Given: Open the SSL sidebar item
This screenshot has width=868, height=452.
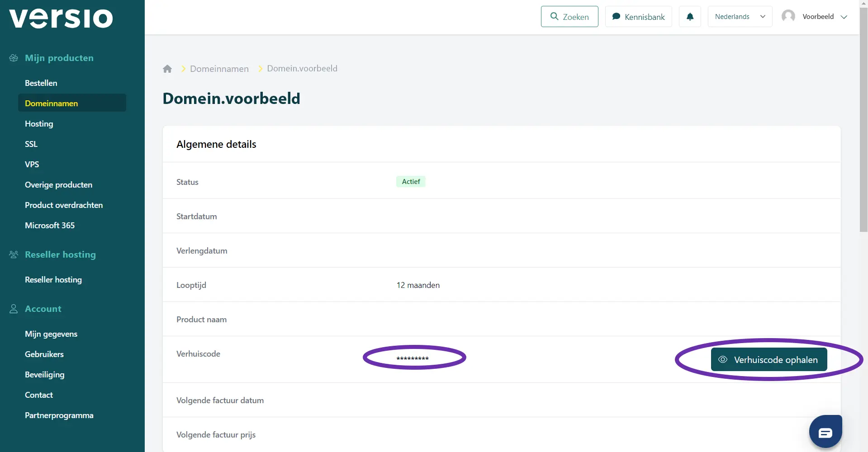Looking at the screenshot, I should point(31,144).
